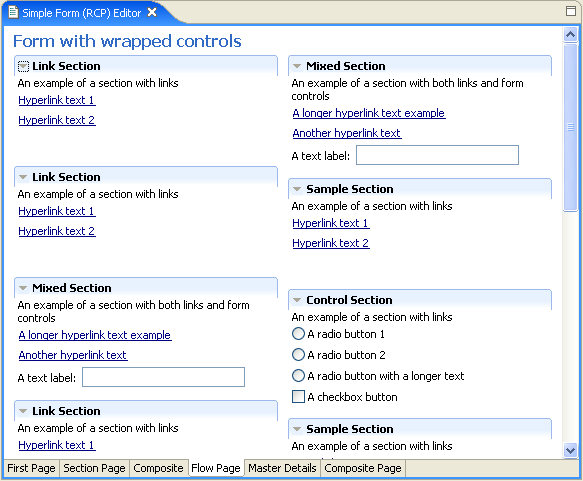Switch to the Master Details tab
Viewport: 583px width, 481px height.
click(282, 468)
